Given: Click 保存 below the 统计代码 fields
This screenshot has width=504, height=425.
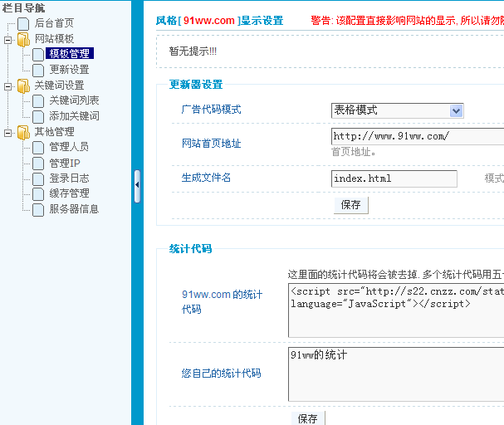Looking at the screenshot, I should tap(308, 418).
